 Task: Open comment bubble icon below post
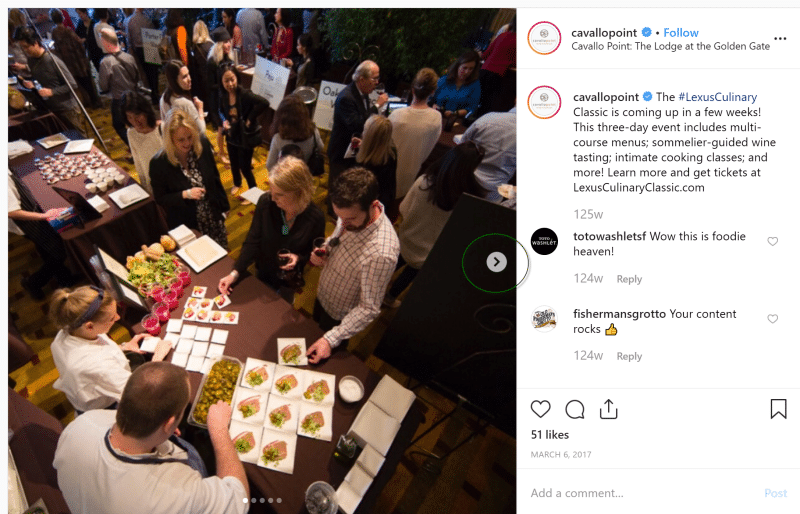574,409
